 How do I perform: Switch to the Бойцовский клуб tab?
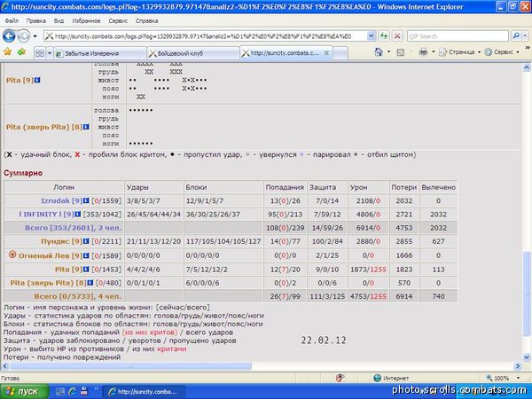point(192,53)
